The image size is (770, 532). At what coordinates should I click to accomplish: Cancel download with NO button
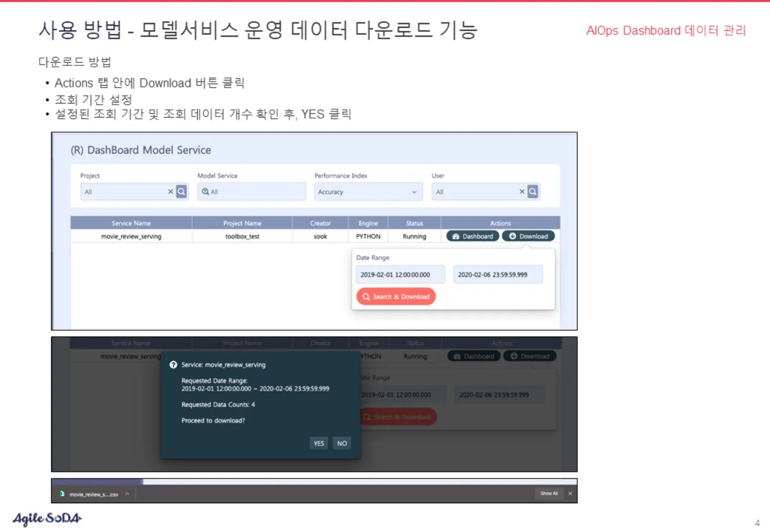coord(342,443)
